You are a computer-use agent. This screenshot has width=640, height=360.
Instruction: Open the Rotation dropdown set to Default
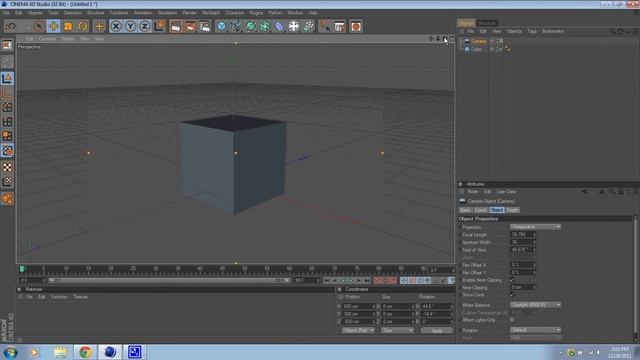click(x=536, y=330)
